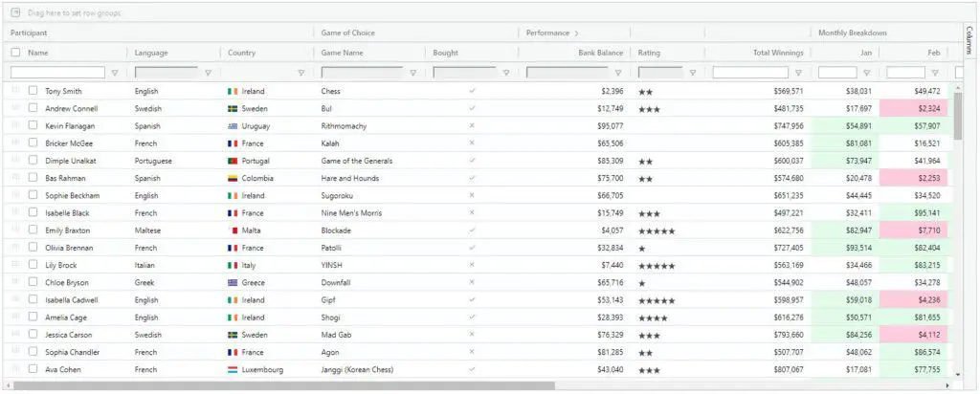The height and width of the screenshot is (394, 980).
Task: Grab the drag handle on Tony Smith's row
Action: (15, 91)
